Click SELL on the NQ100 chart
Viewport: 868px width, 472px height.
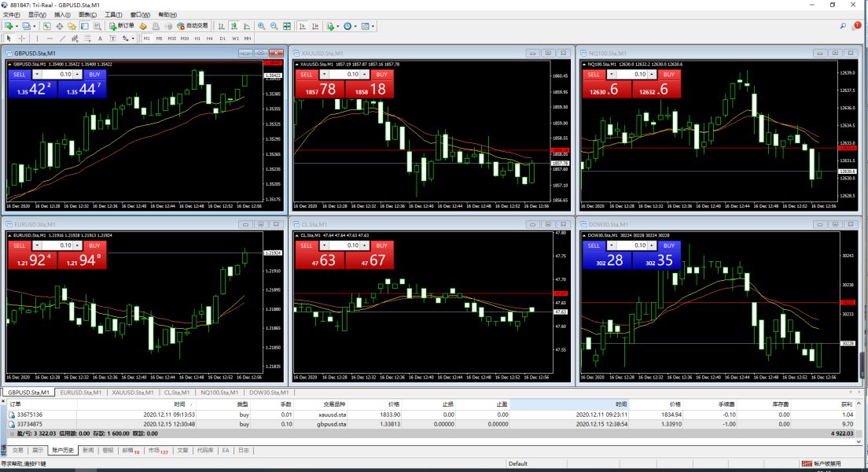coord(594,74)
